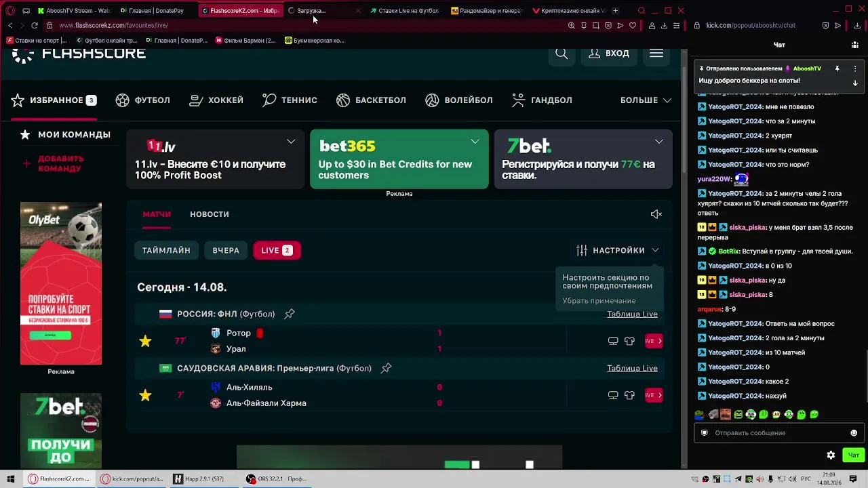The width and height of the screenshot is (868, 488).
Task: Click the Урал team name
Action: coord(236,349)
